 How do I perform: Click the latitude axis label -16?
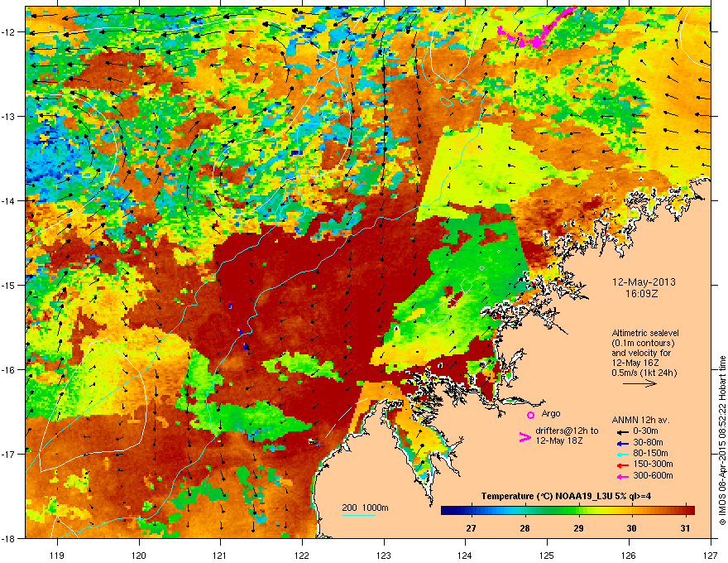point(8,370)
